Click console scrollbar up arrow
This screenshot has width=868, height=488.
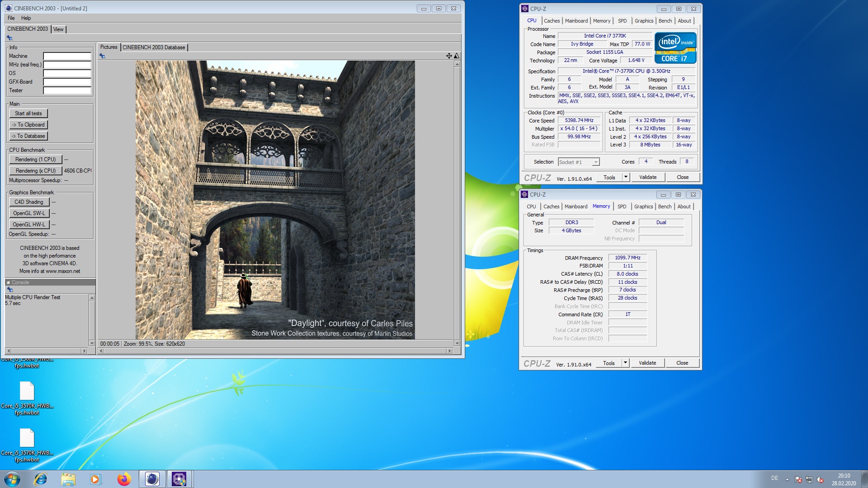[92, 298]
